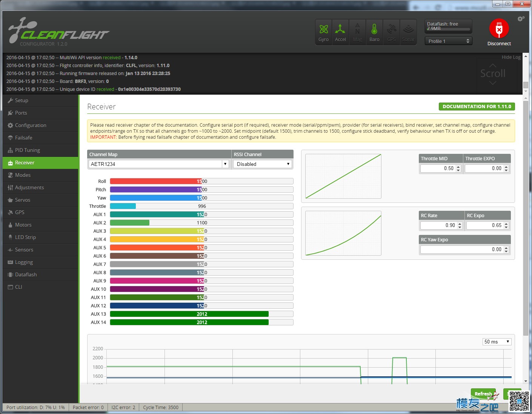Viewport: 532px width, 414px height.
Task: Increase RC Expo with stepper arrow
Action: coord(506,224)
